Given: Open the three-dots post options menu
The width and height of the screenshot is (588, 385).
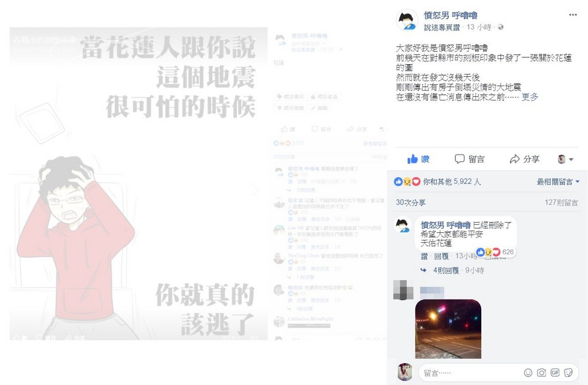Looking at the screenshot, I should tap(572, 14).
